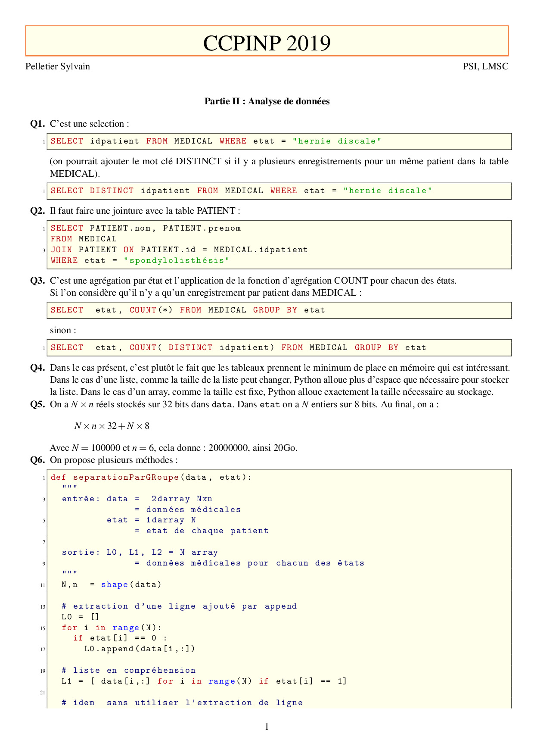Viewport: 534px width, 756px height.
Task: Click the first SELECT idpatient code box
Action: click(279, 141)
